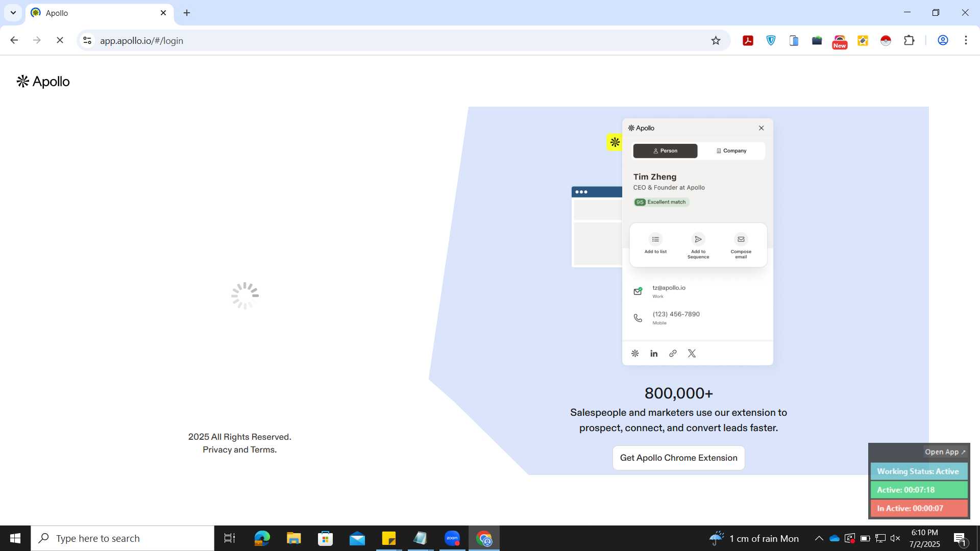980x551 pixels.
Task: Click the (123) 456-7890 phone number
Action: tap(676, 314)
